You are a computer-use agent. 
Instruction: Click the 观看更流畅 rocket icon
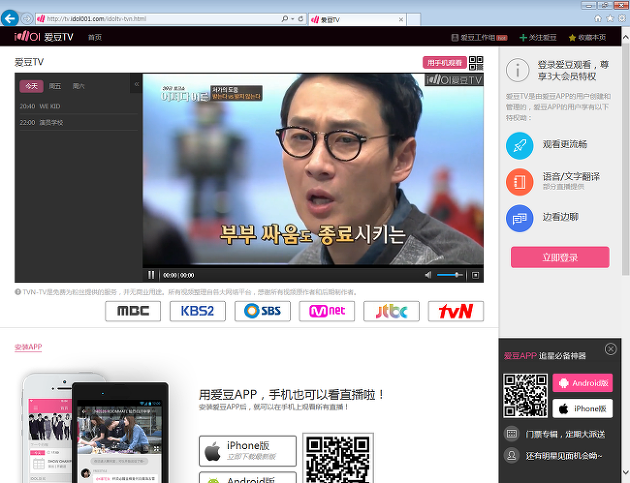pos(520,145)
